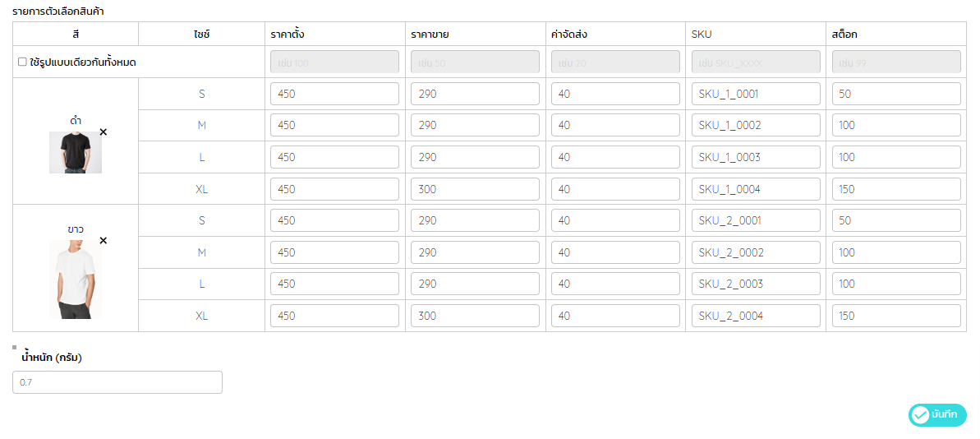The width and height of the screenshot is (980, 439).
Task: Remove the black shirt image with X
Action: point(104,132)
